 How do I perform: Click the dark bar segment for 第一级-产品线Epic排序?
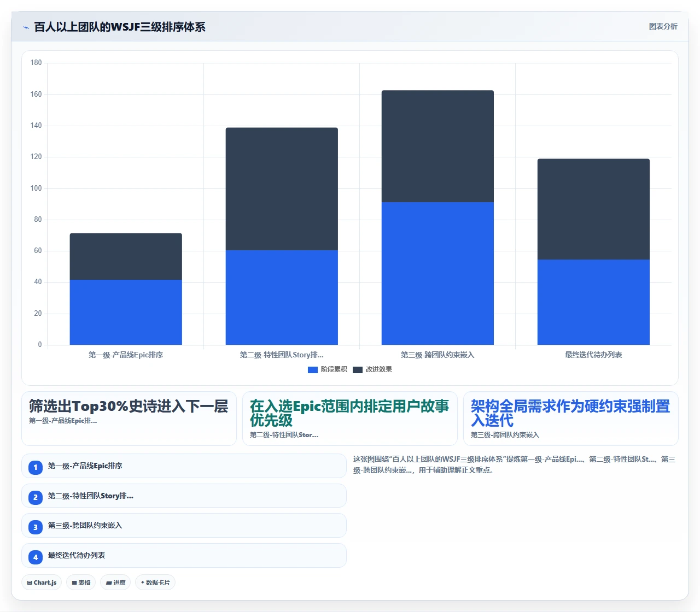tap(126, 257)
